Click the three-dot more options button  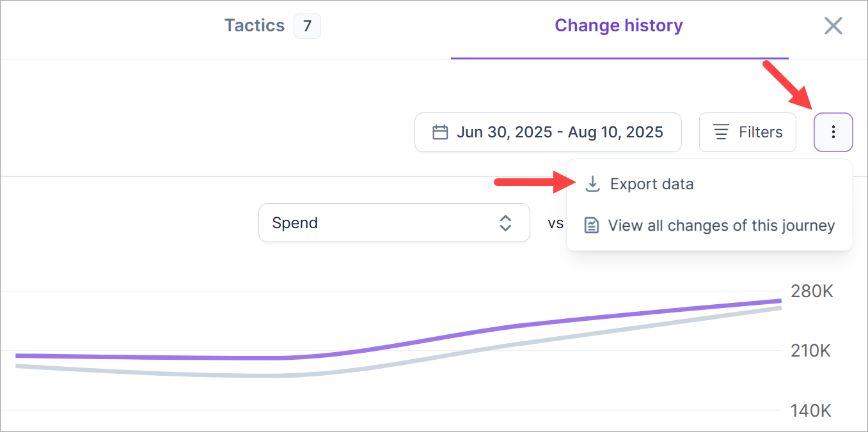point(833,132)
